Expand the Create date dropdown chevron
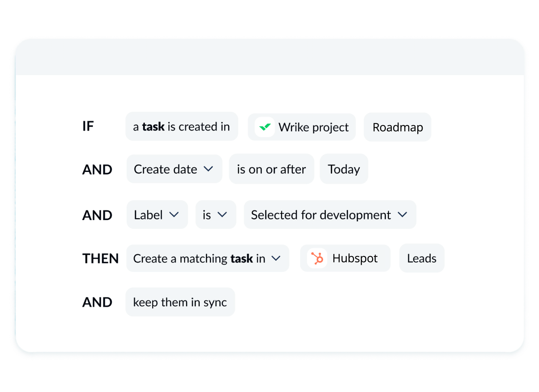The image size is (539, 392). [x=208, y=169]
